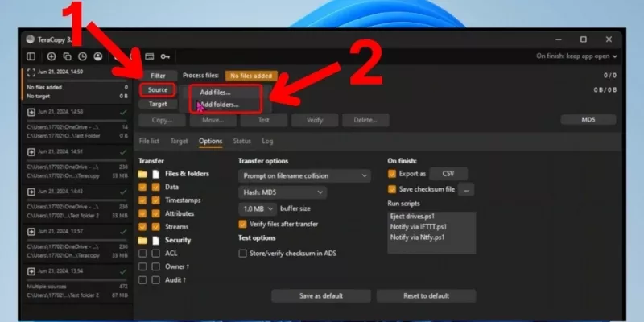This screenshot has height=322, width=644.
Task: Enable Store/verify checksum in ADS
Action: (x=243, y=254)
